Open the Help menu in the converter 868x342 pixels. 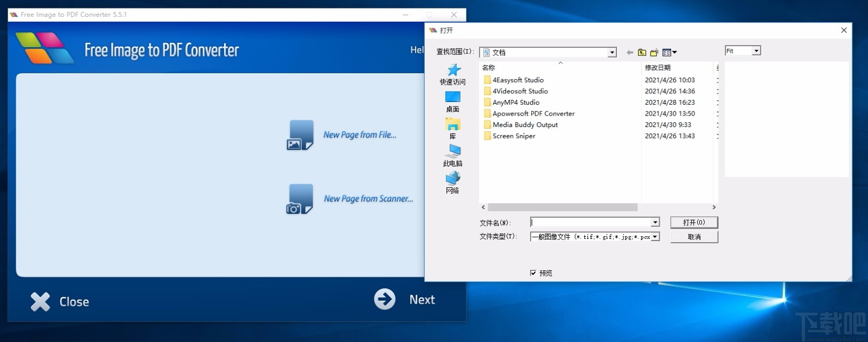pos(417,50)
